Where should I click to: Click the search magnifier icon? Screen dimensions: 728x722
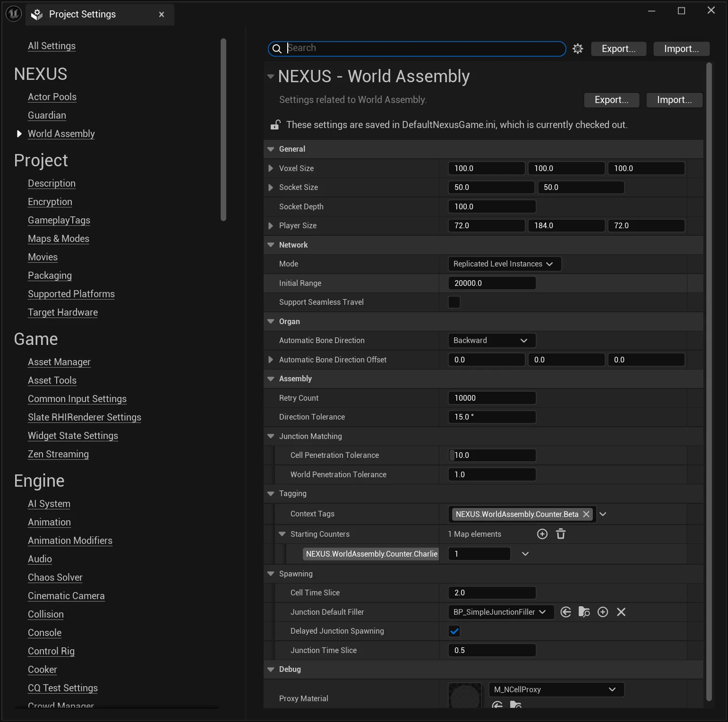pos(277,49)
